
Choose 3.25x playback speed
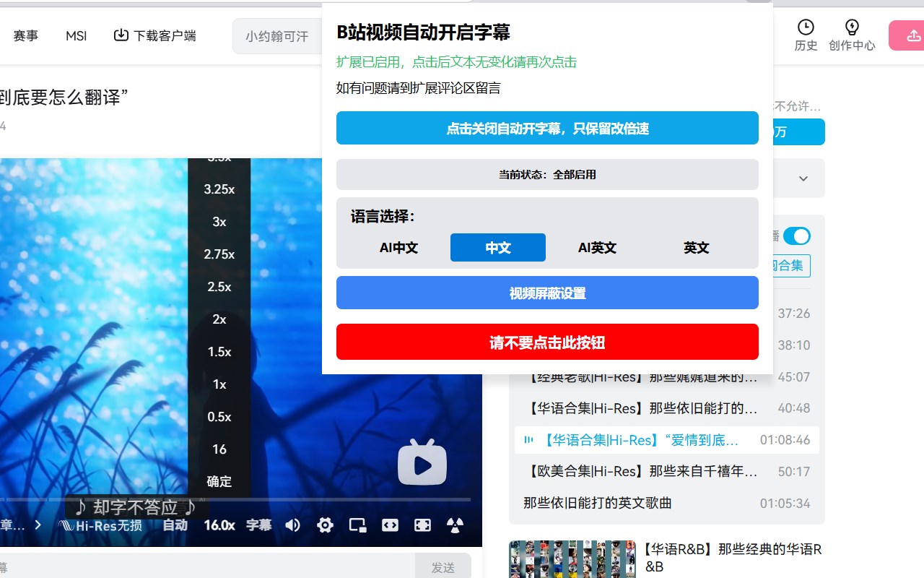tap(219, 189)
